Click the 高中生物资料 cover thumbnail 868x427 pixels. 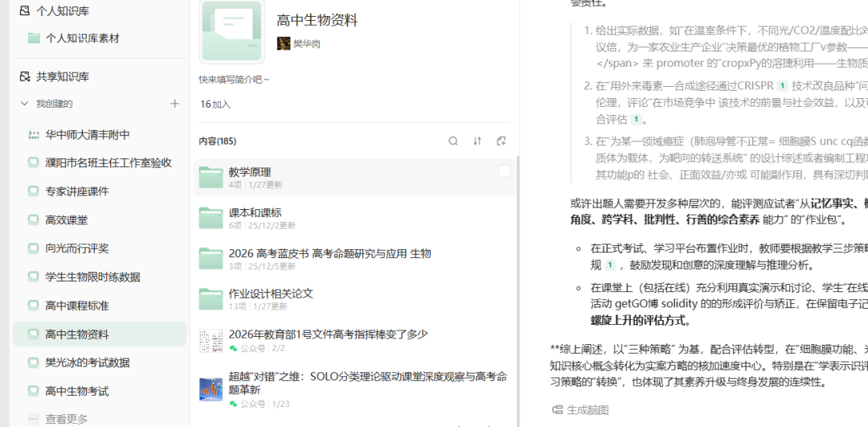[x=232, y=31]
